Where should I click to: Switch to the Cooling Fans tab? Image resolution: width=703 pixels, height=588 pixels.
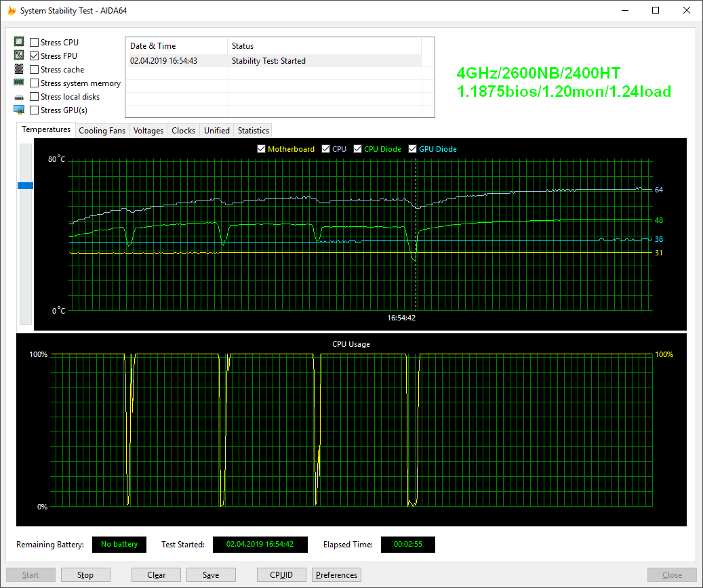(x=102, y=131)
